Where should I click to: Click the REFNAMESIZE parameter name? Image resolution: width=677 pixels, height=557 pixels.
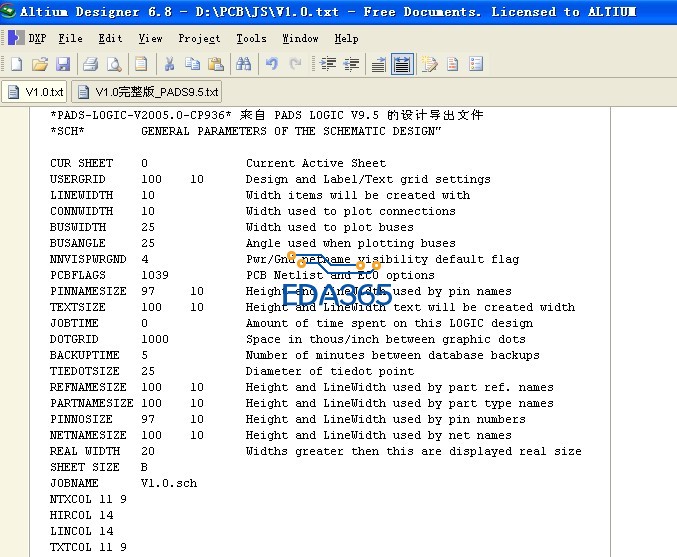(88, 387)
